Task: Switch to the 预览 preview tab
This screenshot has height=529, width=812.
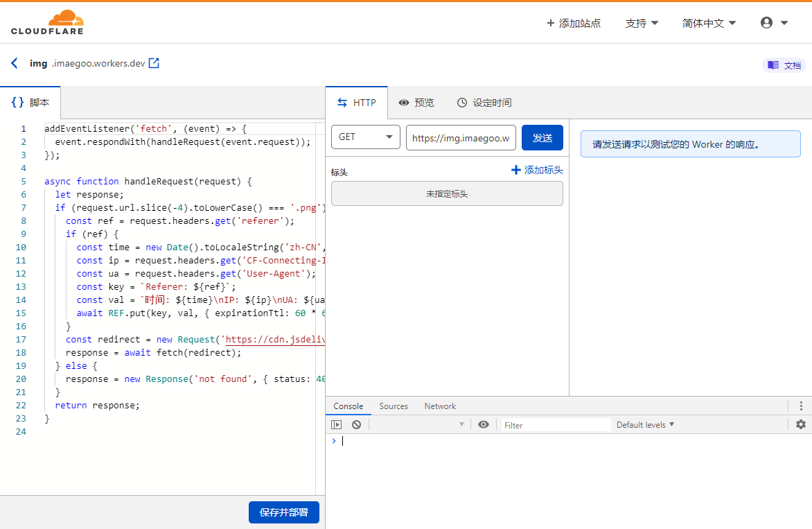Action: click(416, 103)
